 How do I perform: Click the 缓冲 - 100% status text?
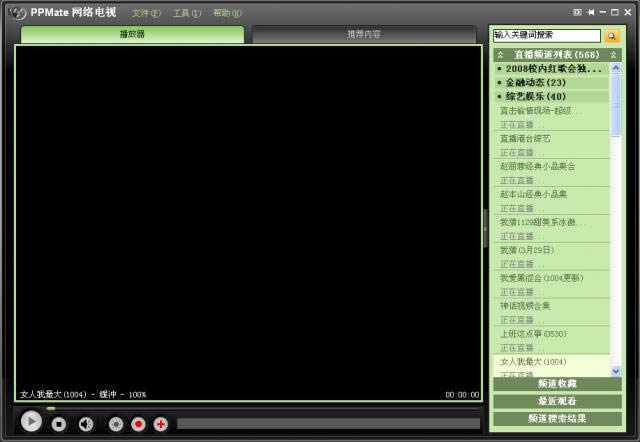coord(123,395)
